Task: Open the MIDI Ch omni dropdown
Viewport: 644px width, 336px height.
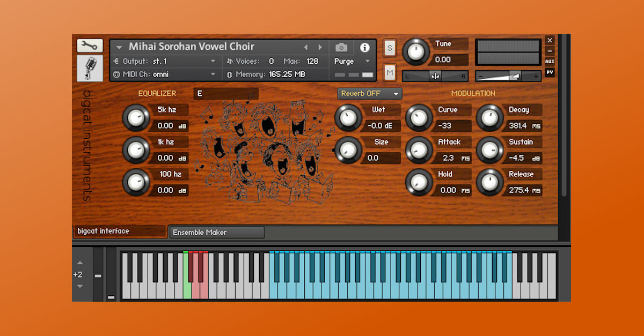Action: 166,74
